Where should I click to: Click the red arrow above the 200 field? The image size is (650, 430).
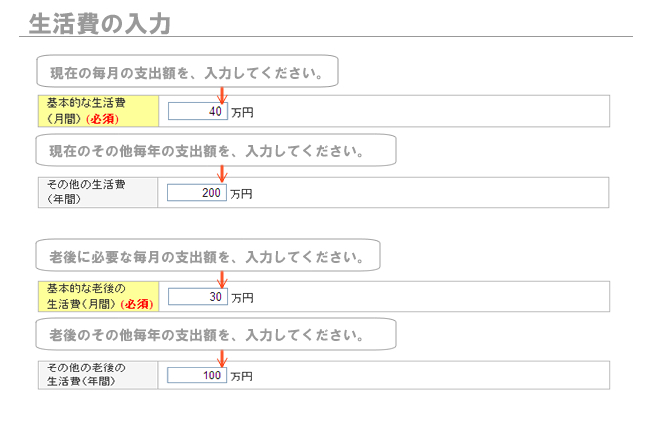click(222, 174)
